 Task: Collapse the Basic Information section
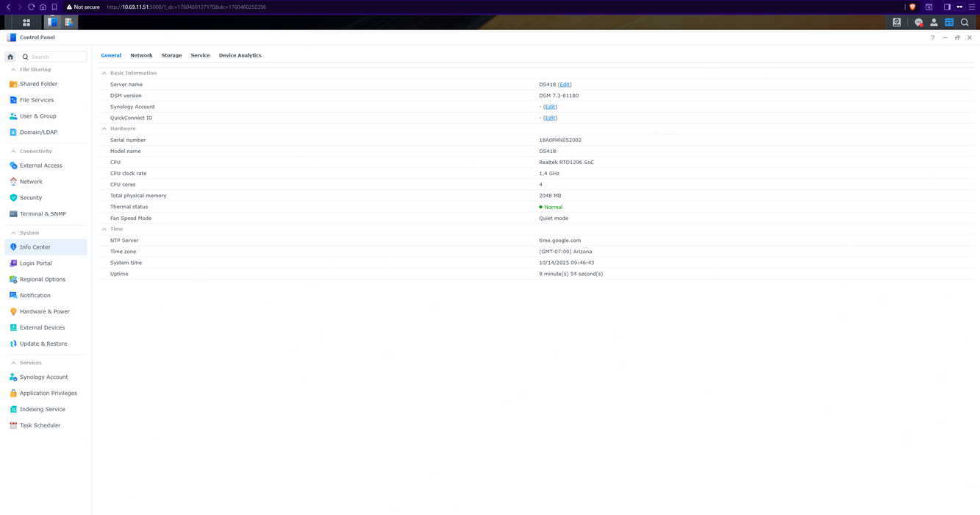[104, 74]
